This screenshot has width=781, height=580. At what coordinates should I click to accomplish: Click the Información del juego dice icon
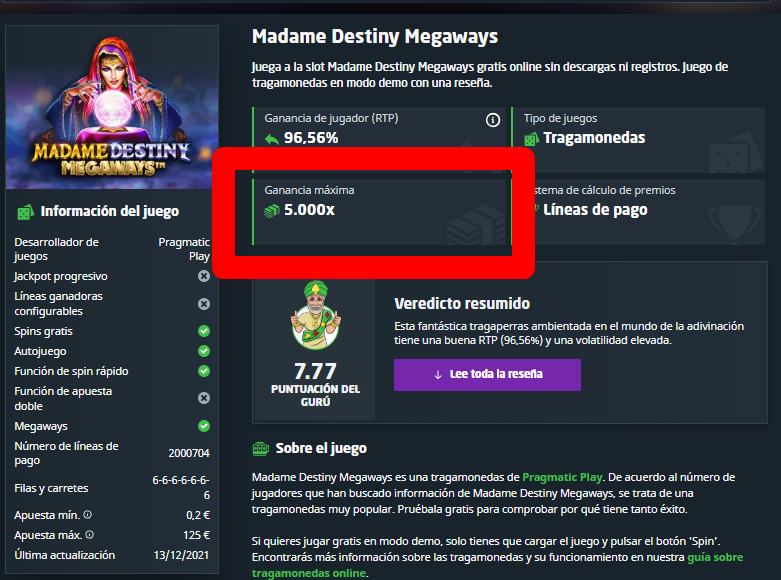click(25, 212)
